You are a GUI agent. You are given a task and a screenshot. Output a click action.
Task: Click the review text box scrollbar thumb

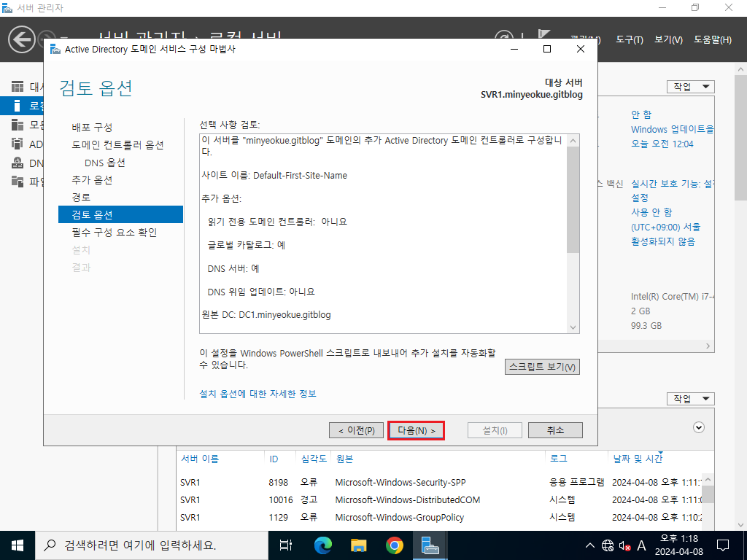(573, 200)
